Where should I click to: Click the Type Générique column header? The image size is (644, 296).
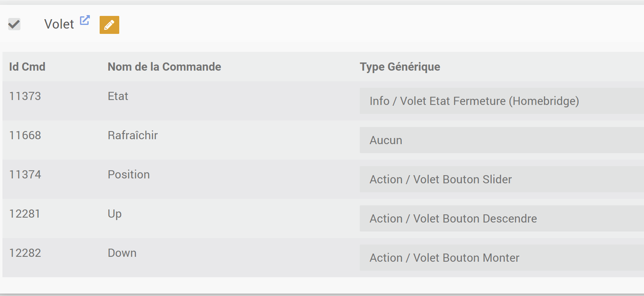[x=400, y=67]
